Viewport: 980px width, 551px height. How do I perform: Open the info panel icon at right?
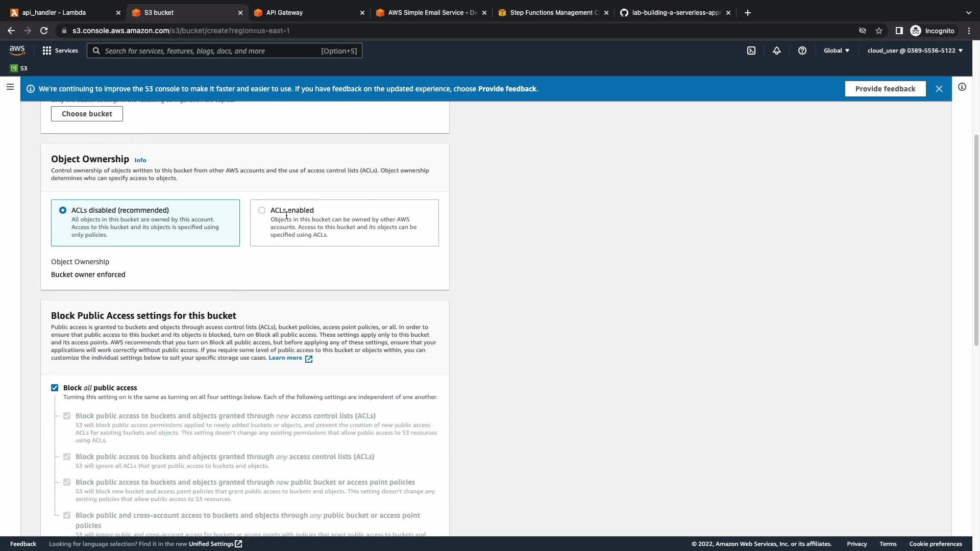tap(962, 87)
